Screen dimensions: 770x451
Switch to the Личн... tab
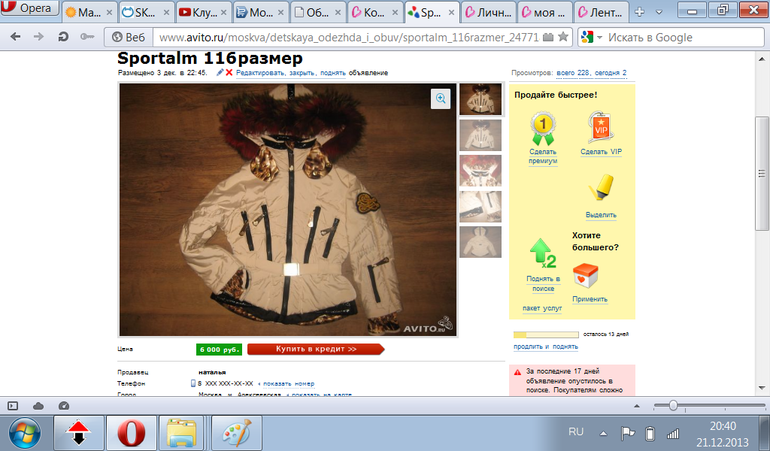pos(488,12)
